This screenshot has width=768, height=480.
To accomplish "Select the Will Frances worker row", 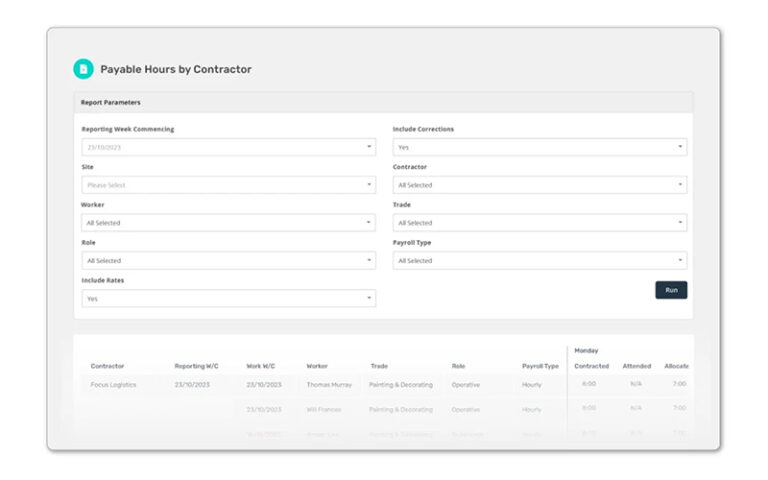I will click(x=326, y=409).
